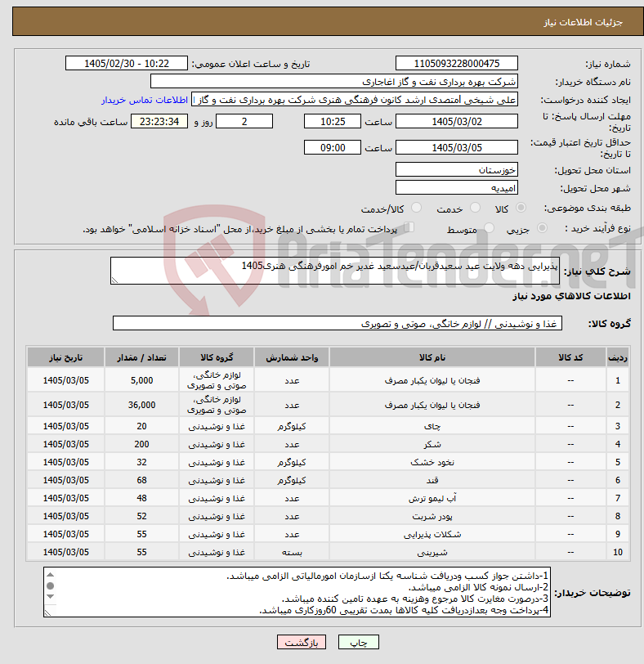Viewport: 644px width, 664px height.
Task: Click the کد کالا column header
Action: point(570,357)
